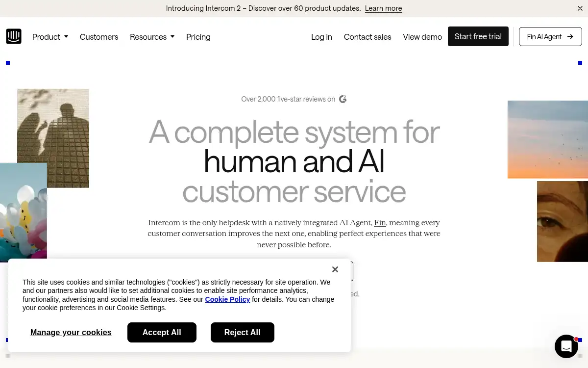588x368 pixels.
Task: Dismiss the cookie dialog with X
Action: click(335, 269)
